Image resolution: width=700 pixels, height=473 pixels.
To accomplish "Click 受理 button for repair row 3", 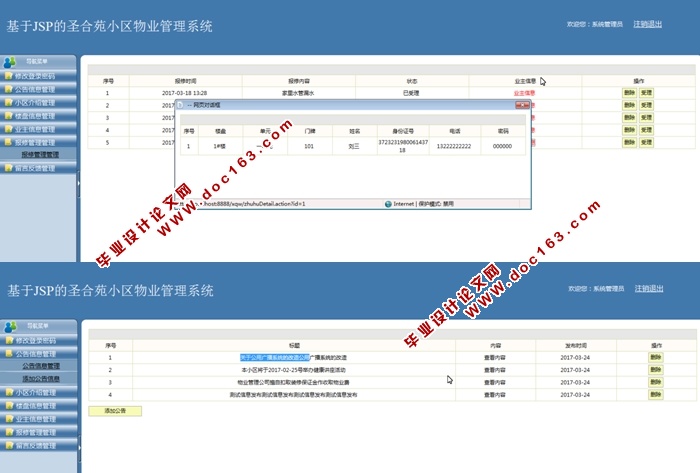I will coord(646,118).
